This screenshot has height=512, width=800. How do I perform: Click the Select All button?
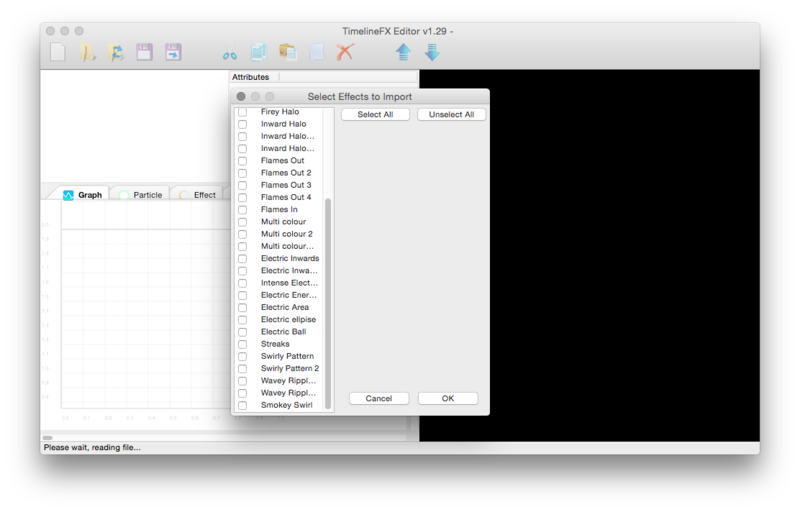375,114
